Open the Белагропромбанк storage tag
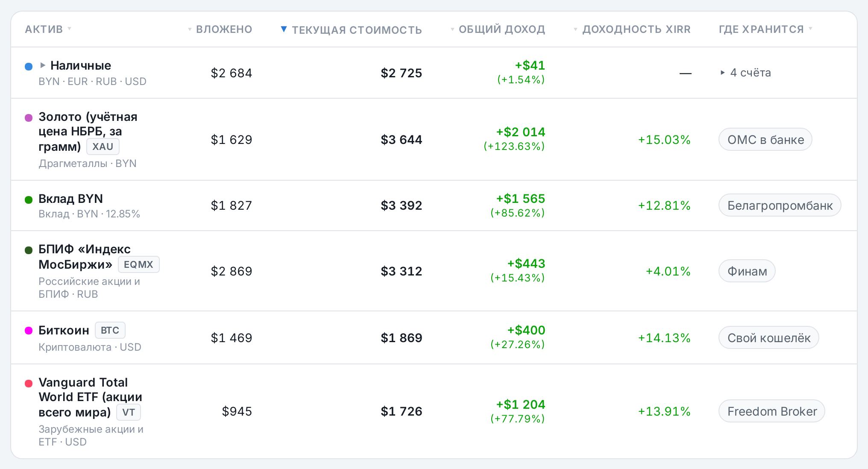 click(780, 205)
